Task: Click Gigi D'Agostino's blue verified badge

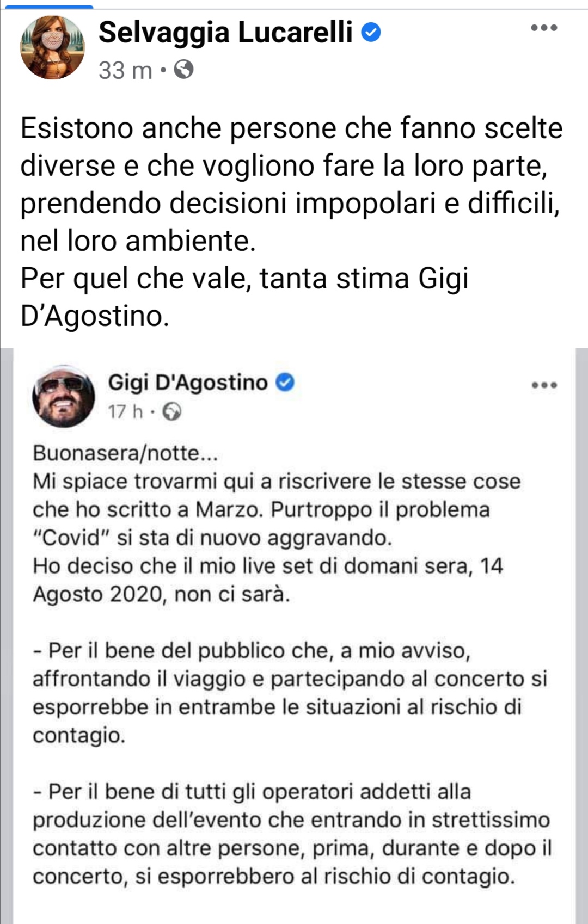Action: 285,382
